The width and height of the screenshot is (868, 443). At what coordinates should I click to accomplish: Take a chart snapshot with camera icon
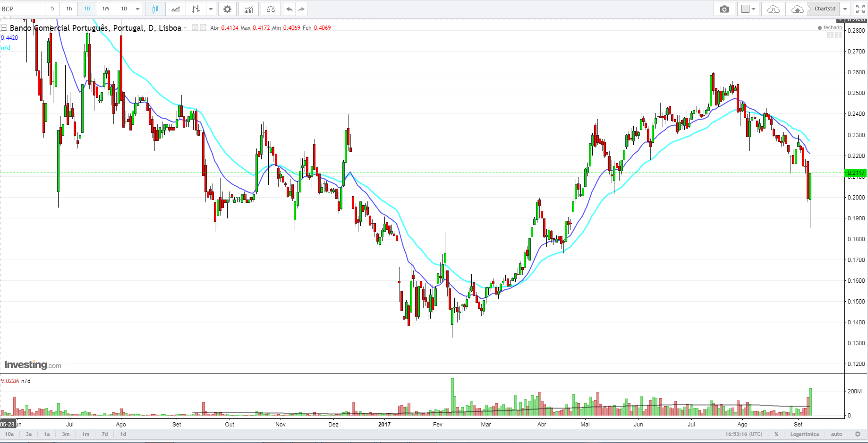coord(724,9)
